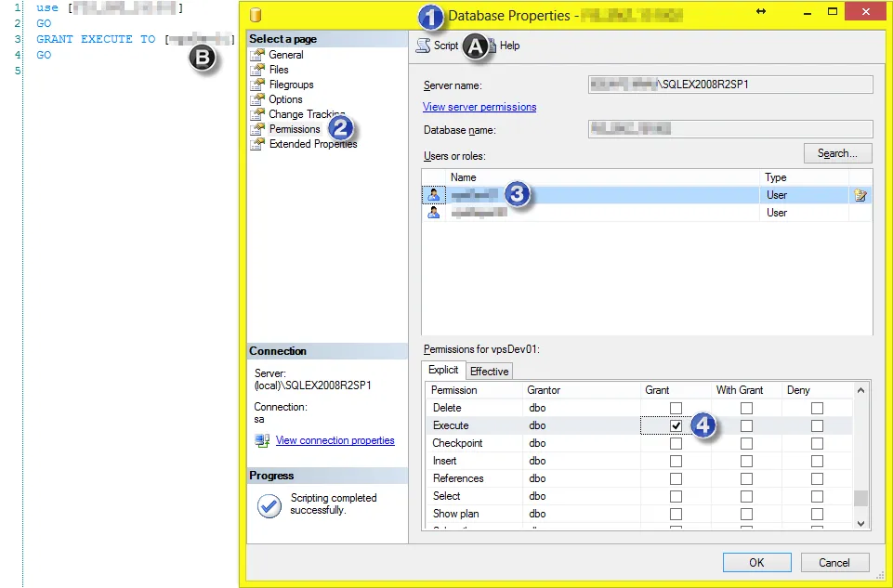Click the Files page icon
893x588 pixels.
(258, 70)
